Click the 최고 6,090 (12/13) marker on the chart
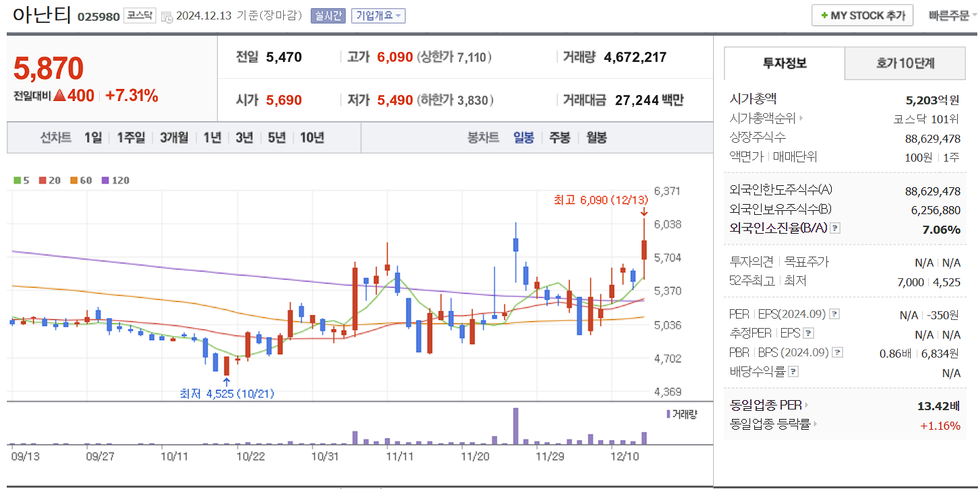Image resolution: width=980 pixels, height=489 pixels. [600, 200]
